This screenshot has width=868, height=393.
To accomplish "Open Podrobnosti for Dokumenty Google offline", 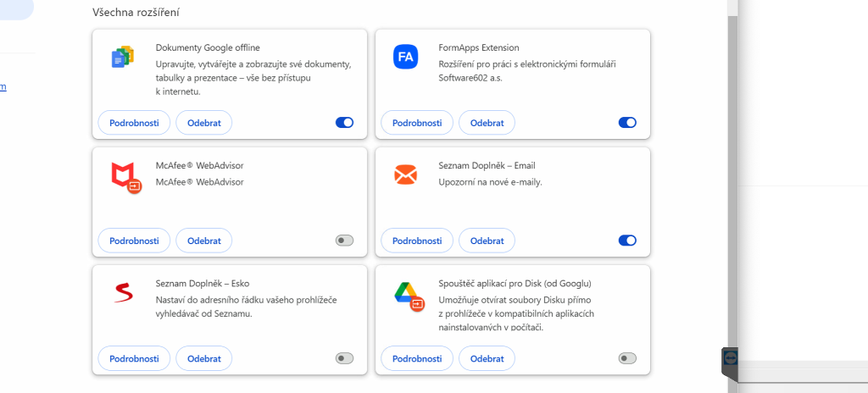I will [x=135, y=123].
